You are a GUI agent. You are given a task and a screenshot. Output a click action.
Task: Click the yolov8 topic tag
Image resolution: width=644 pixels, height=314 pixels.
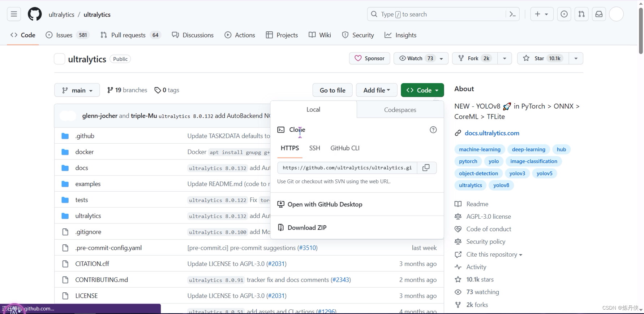pos(501,185)
